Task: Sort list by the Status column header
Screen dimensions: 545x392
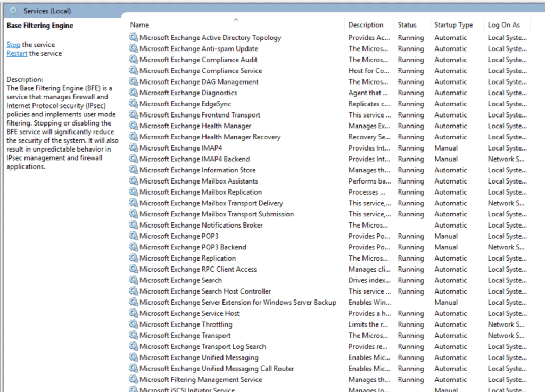Action: 407,25
